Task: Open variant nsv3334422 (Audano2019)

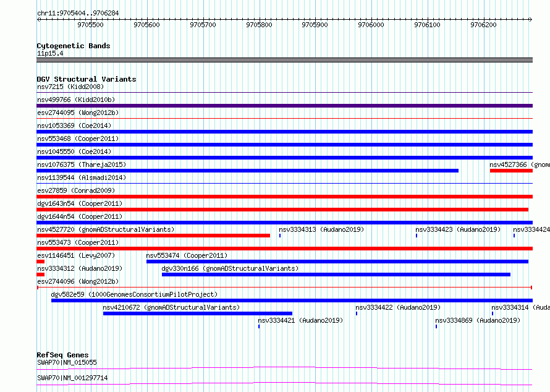Action: pyautogui.click(x=398, y=307)
